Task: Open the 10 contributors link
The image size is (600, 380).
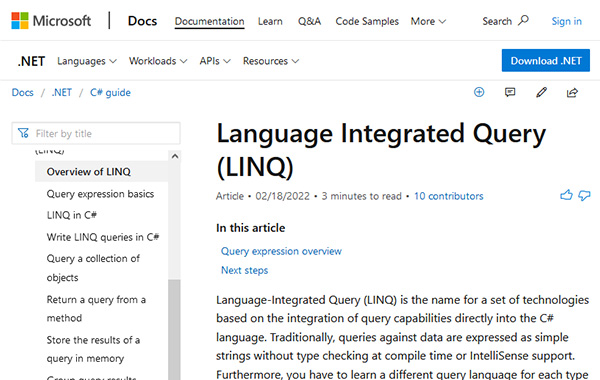Action: [x=448, y=196]
